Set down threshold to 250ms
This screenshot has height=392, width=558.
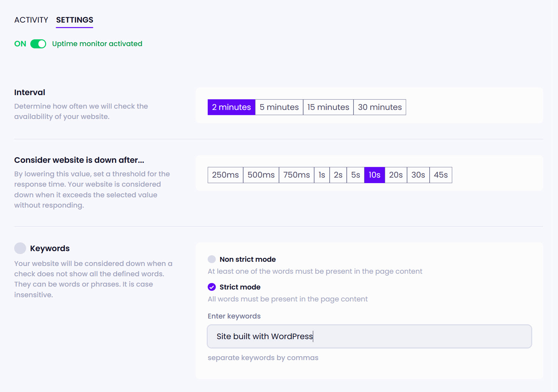[225, 175]
